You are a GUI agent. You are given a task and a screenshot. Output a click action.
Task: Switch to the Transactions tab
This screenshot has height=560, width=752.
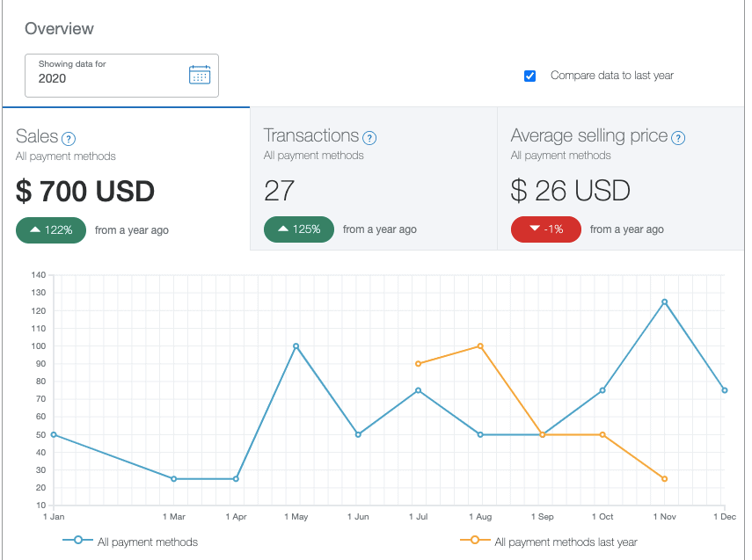[374, 178]
